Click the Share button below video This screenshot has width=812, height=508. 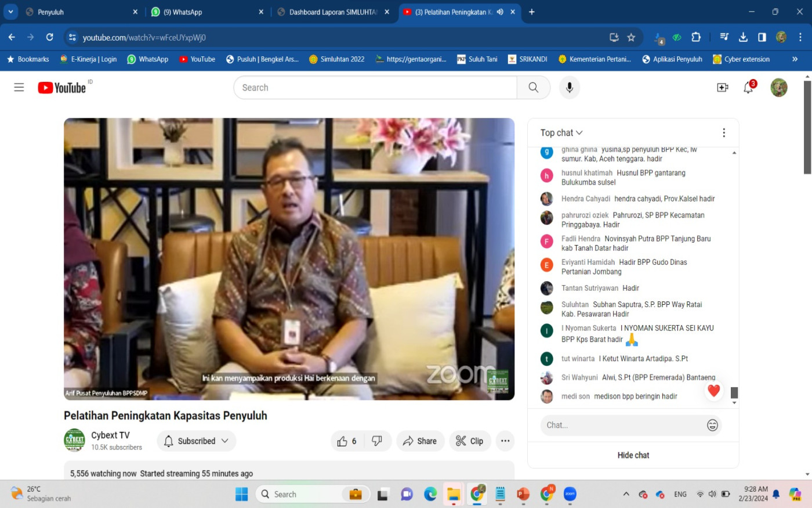(x=420, y=441)
